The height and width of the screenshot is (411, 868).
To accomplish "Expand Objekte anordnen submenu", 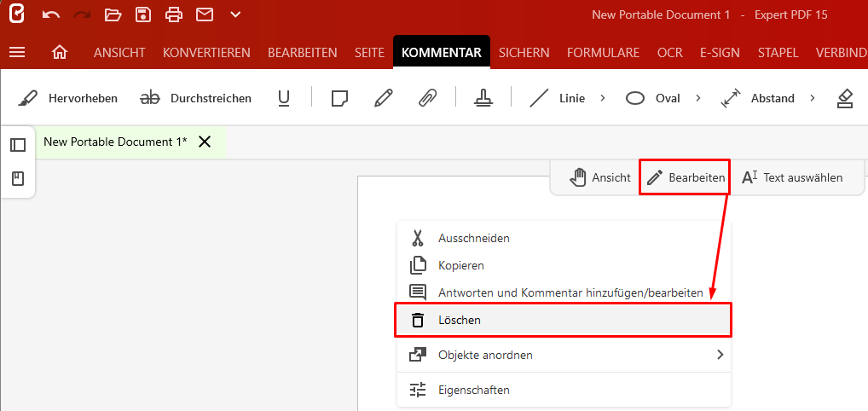I will coord(720,355).
